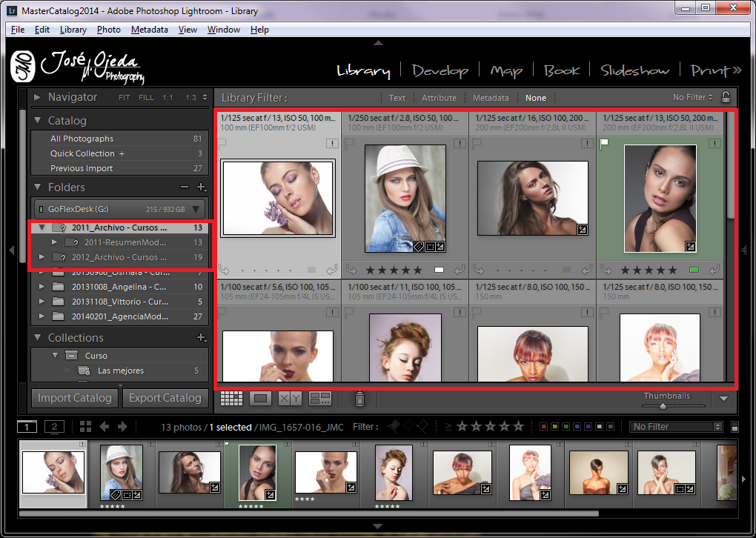Viewport: 756px width, 538px height.
Task: Hide the left panel with edge arrow
Action: 12,250
